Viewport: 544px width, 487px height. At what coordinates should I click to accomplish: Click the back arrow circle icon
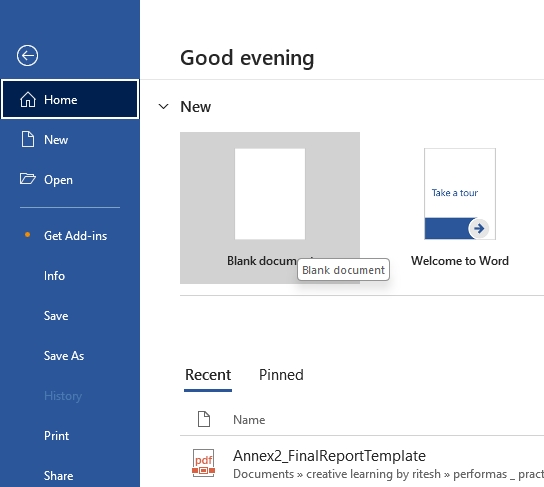[27, 55]
